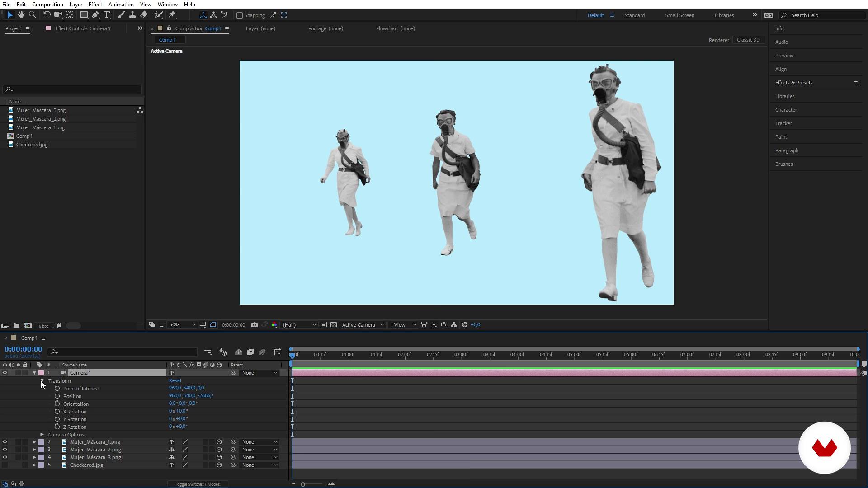This screenshot has width=868, height=488.
Task: Expand the Transform properties section
Action: pyautogui.click(x=41, y=381)
